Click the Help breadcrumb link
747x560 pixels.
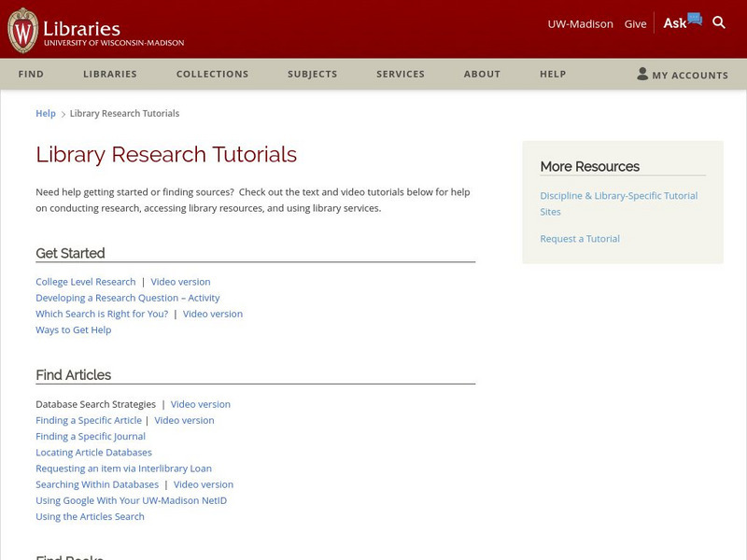(x=46, y=114)
